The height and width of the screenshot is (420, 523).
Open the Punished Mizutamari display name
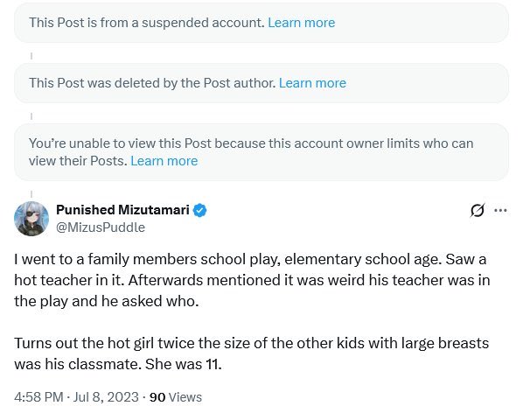[122, 210]
